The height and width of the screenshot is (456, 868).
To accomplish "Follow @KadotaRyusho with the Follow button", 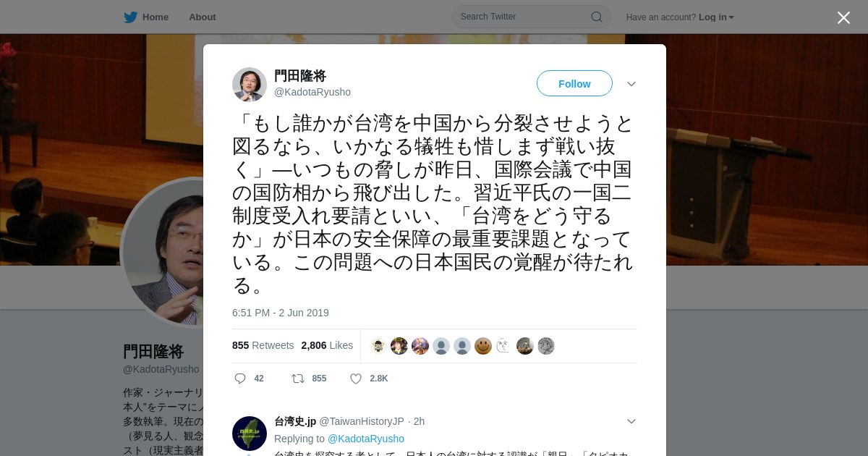I will 574,83.
